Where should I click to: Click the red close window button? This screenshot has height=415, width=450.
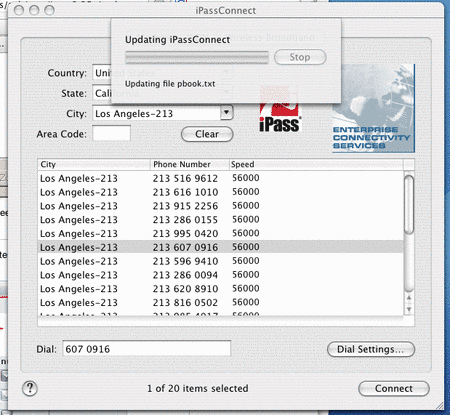19,10
